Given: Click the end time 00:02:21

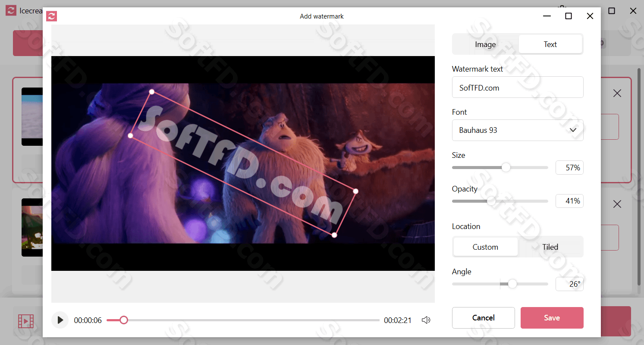Looking at the screenshot, I should 398,320.
